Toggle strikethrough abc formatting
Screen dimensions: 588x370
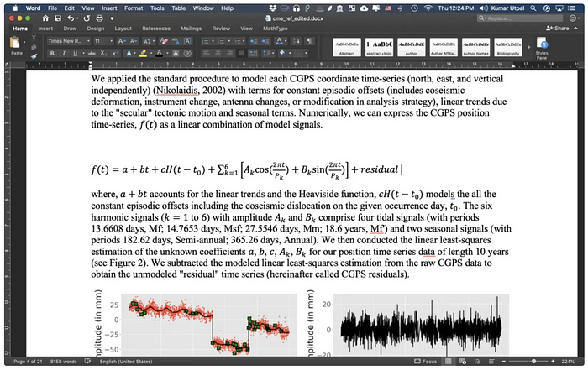[x=92, y=54]
